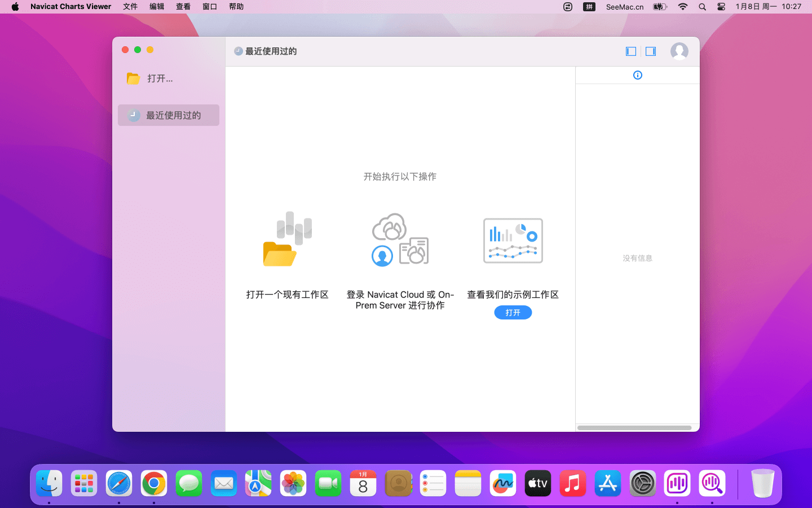Open the user account avatar

679,51
